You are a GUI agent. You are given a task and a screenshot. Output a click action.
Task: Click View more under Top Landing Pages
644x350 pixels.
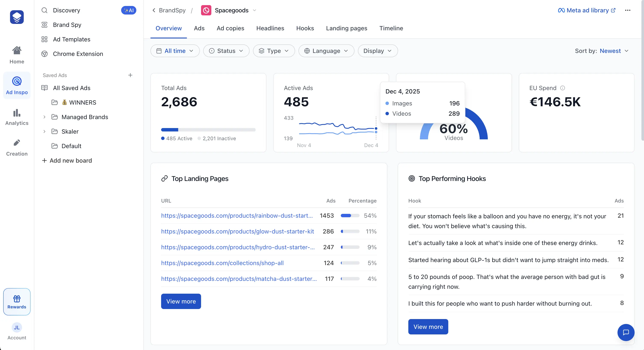coord(181,301)
